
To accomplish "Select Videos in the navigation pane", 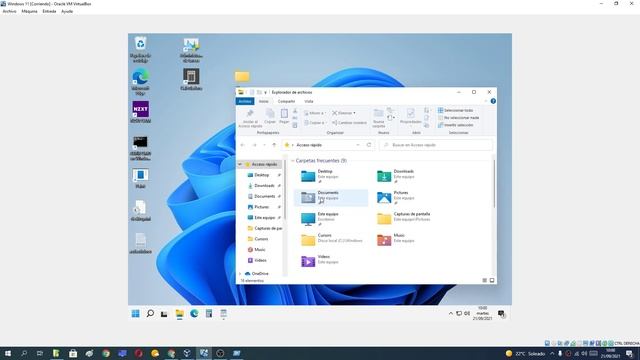I will pyautogui.click(x=260, y=260).
